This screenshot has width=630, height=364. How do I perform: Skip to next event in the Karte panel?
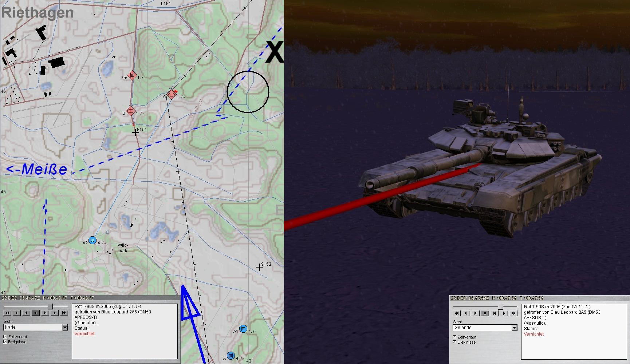45,313
